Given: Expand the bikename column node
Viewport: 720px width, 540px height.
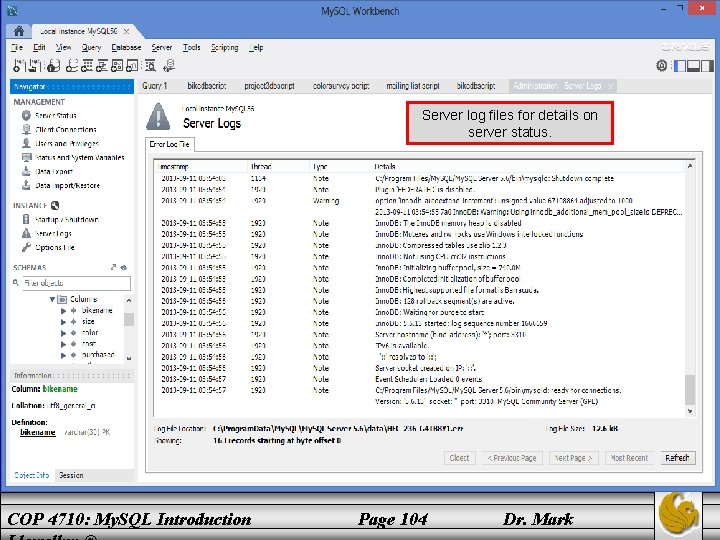Looking at the screenshot, I should [63, 311].
